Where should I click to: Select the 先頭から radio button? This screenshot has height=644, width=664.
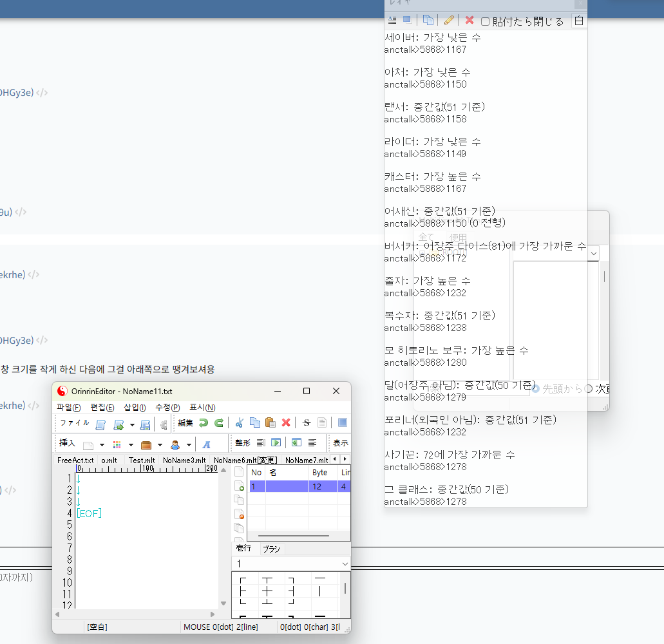coord(536,389)
